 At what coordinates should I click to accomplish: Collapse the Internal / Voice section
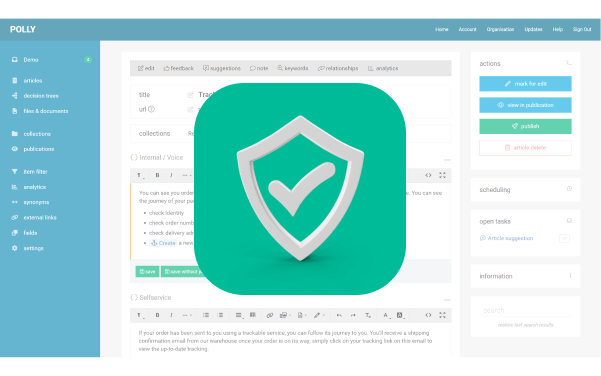pyautogui.click(x=447, y=159)
